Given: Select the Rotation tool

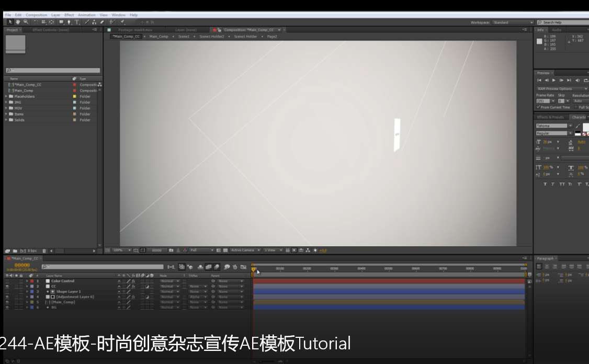Looking at the screenshot, I should click(36, 22).
